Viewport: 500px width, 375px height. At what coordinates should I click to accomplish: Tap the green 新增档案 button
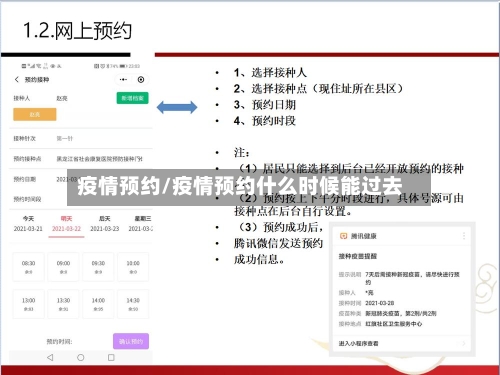(132, 98)
